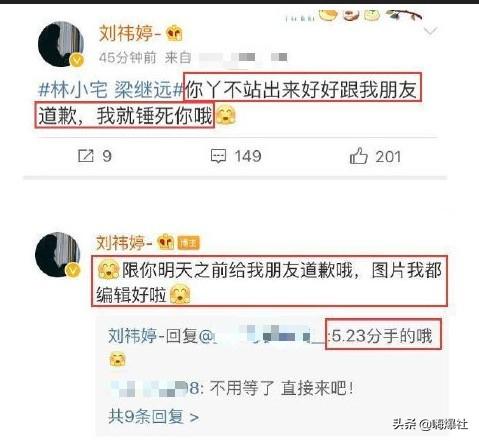Click the emoji after 我就锤死你哦
This screenshot has height=441, width=479.
coord(226,115)
